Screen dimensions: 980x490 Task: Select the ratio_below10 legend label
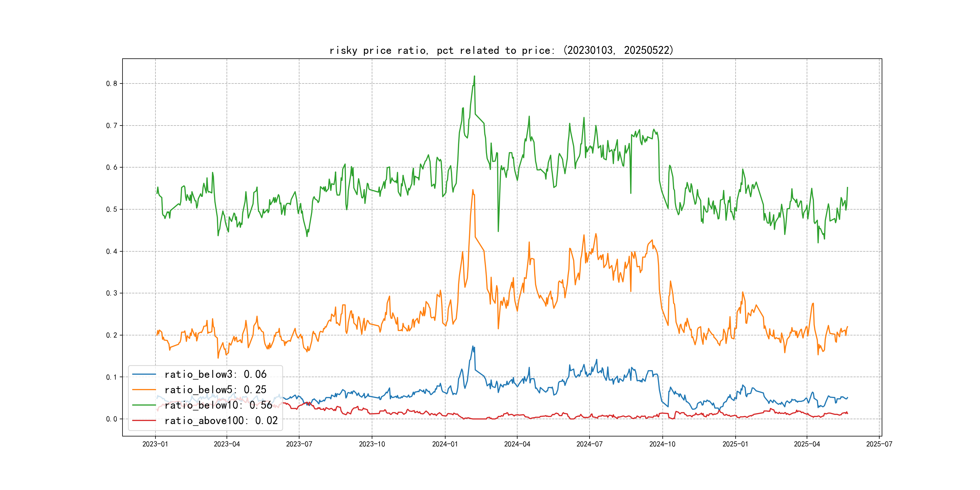[x=218, y=405]
